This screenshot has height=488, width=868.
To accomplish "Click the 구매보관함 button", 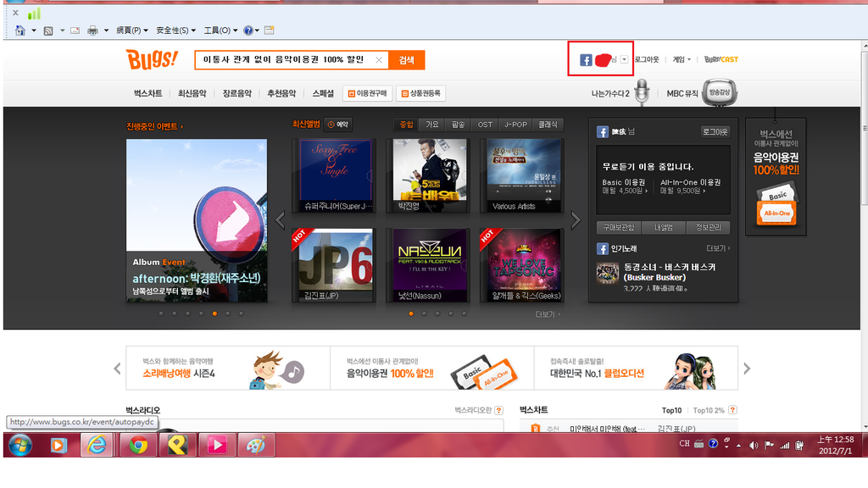I will point(618,227).
